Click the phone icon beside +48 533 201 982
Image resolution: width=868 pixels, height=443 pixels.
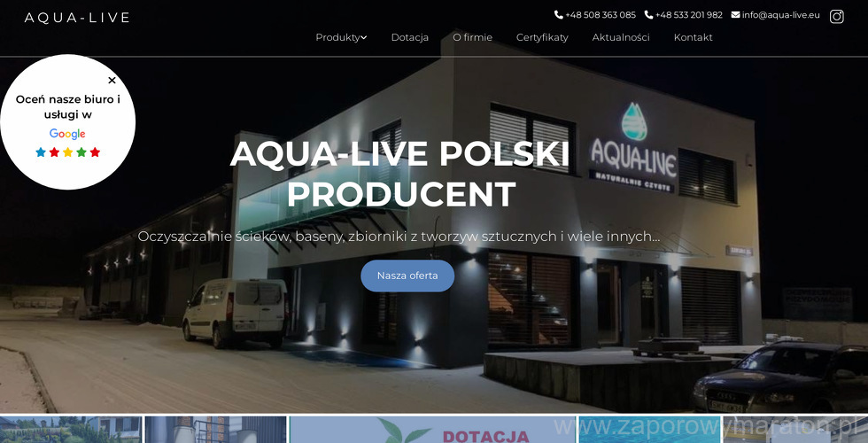[x=648, y=15]
